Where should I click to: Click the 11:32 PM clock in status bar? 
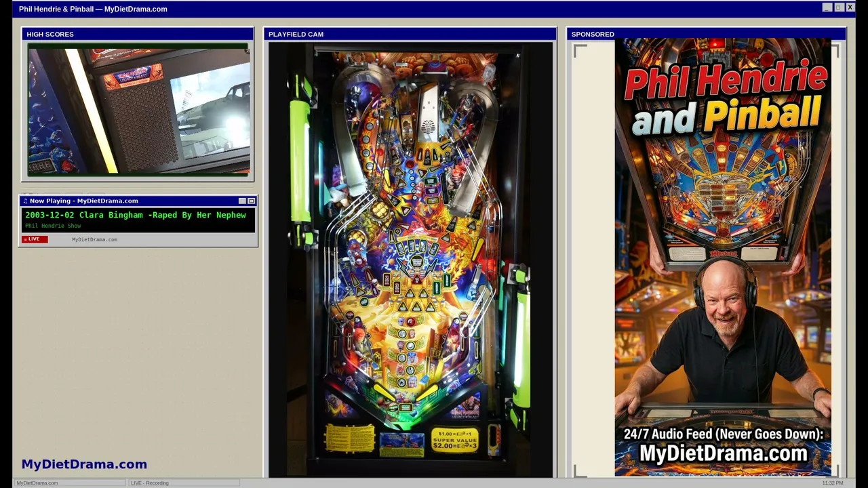click(833, 483)
